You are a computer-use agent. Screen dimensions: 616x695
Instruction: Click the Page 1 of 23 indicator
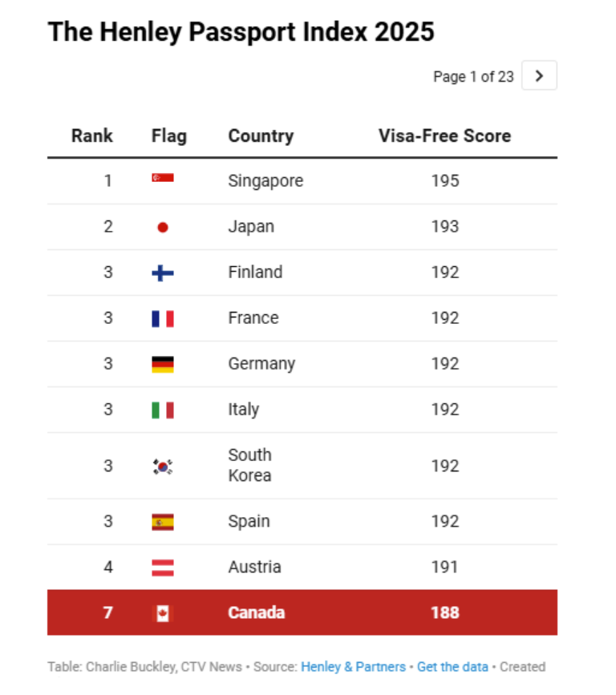coord(473,77)
